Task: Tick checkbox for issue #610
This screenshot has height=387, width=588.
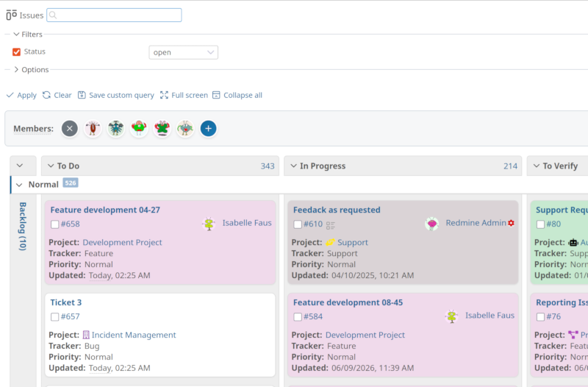Action: pos(298,224)
